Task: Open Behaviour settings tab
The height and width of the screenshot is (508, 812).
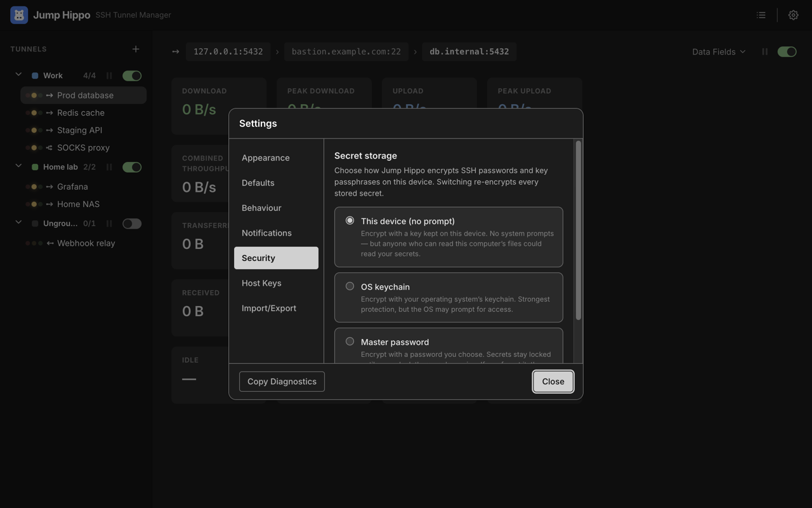Action: pyautogui.click(x=276, y=208)
